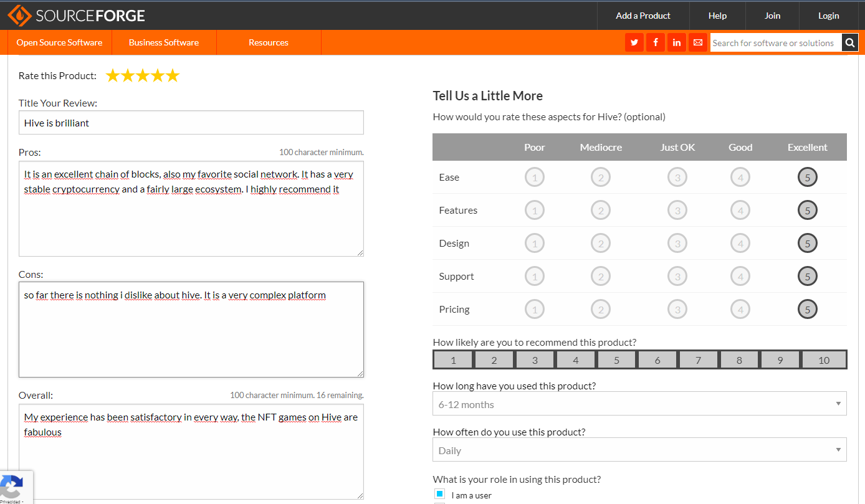The image size is (865, 504).
Task: Open the 'How often do you use' dropdown
Action: tap(639, 450)
